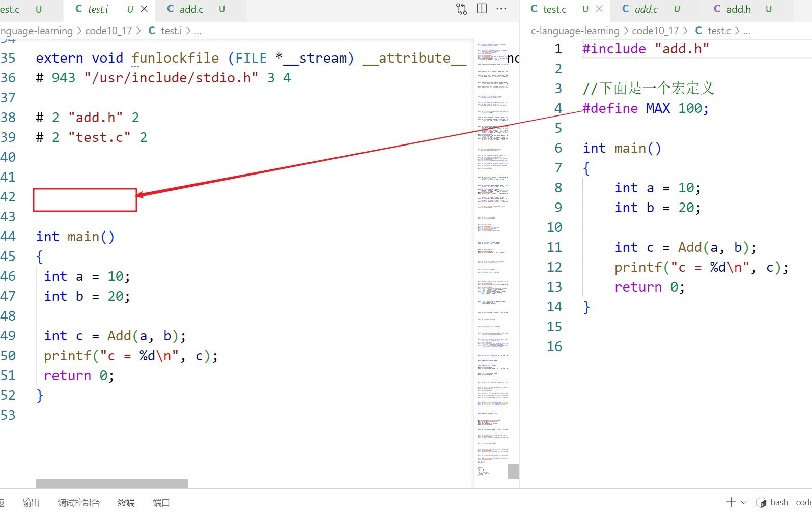Click c-language-learning breadcrumb in right editor
Screen dimensions: 812x521
575,31
